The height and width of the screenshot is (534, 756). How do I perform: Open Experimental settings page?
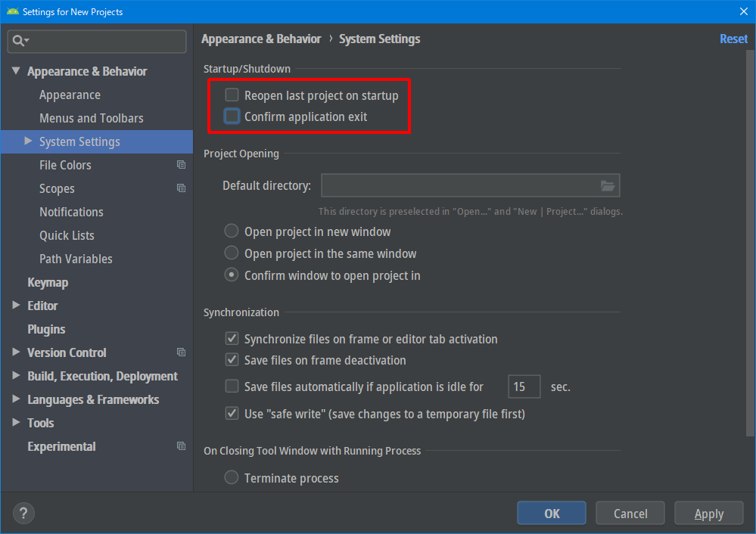pos(61,447)
